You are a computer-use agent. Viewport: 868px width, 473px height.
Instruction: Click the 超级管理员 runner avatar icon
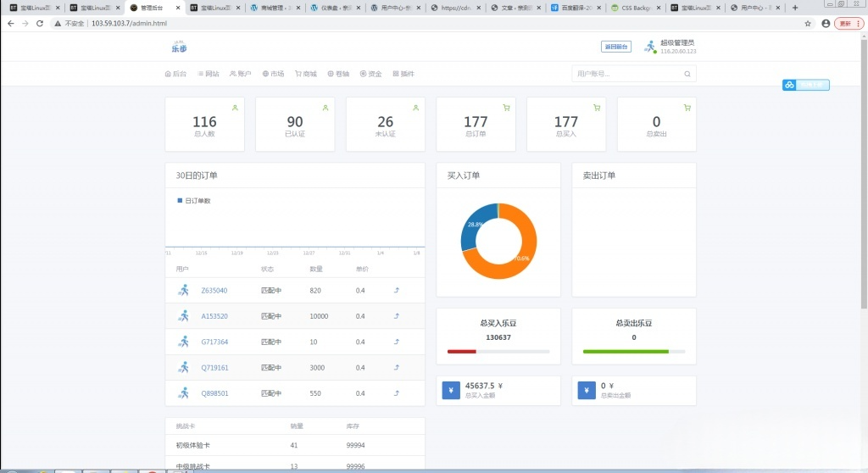(650, 47)
